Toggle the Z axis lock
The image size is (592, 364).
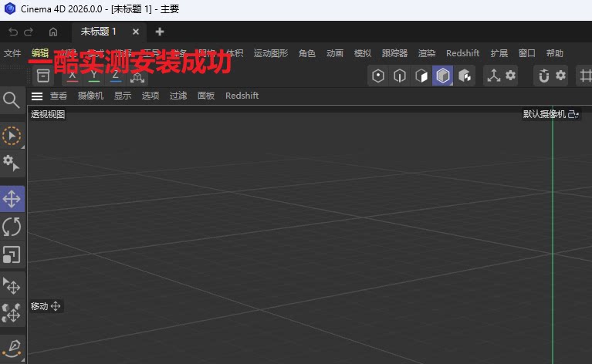pyautogui.click(x=116, y=76)
